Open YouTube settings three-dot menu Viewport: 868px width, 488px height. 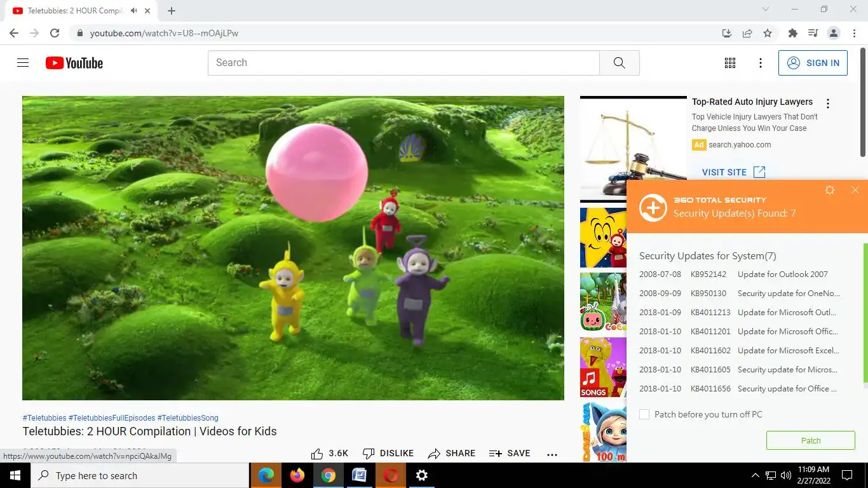[x=761, y=63]
